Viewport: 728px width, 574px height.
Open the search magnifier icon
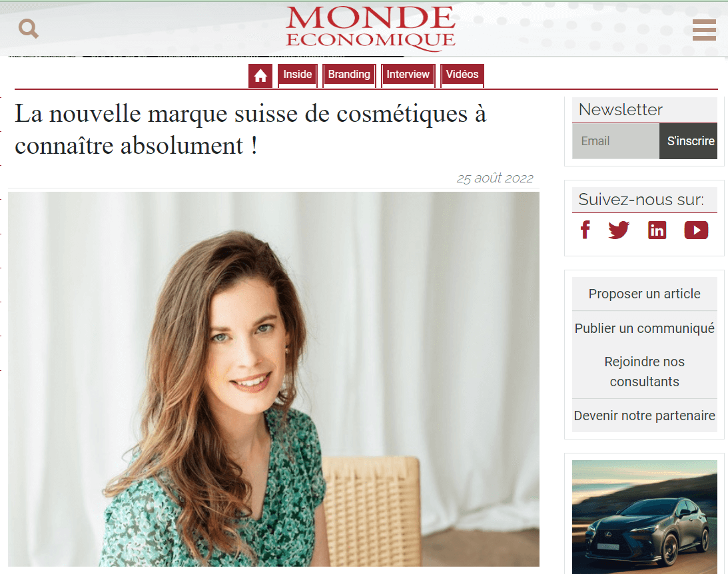click(29, 29)
